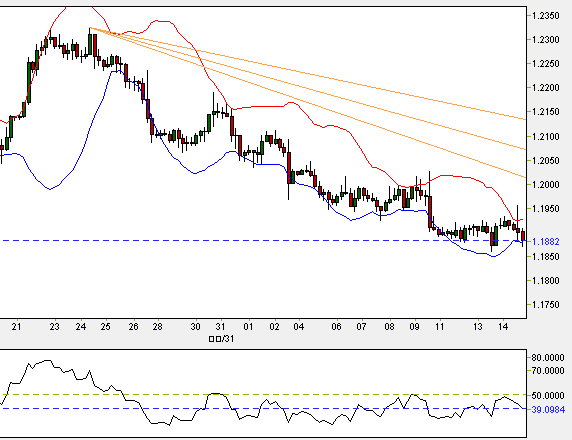Click the 1.2000 price axis label
Screen dimensions: 572x440
tap(545, 185)
